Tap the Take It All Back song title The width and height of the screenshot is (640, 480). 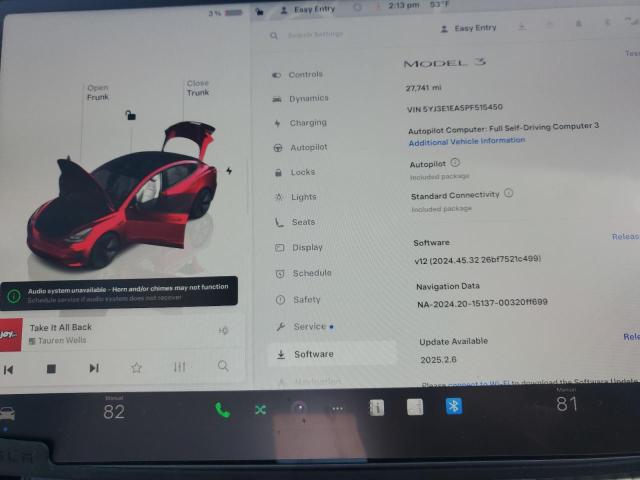61,327
